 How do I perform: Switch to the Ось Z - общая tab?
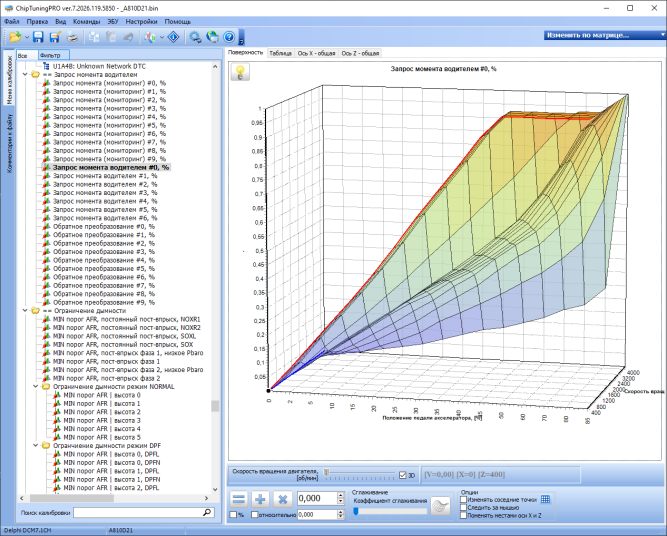360,53
